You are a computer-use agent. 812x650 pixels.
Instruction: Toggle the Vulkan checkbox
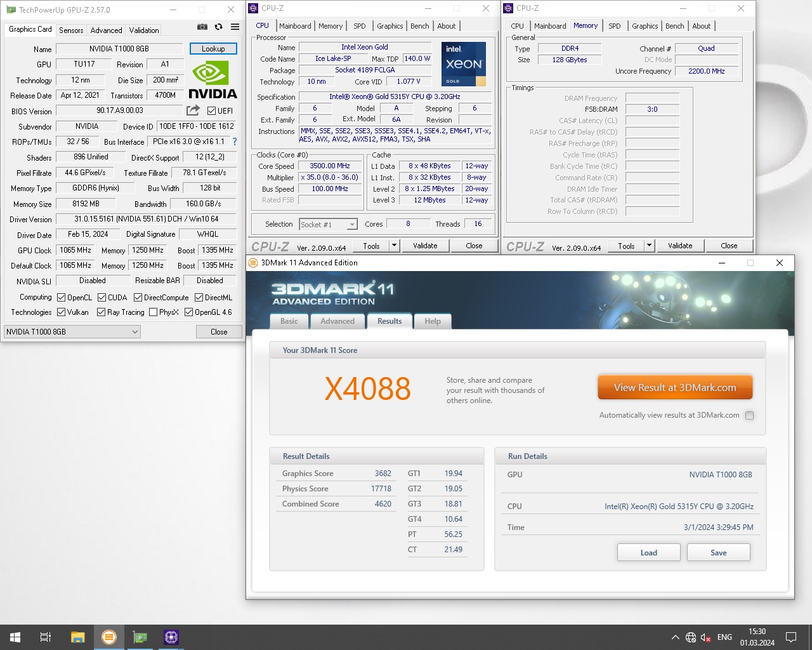(x=62, y=312)
